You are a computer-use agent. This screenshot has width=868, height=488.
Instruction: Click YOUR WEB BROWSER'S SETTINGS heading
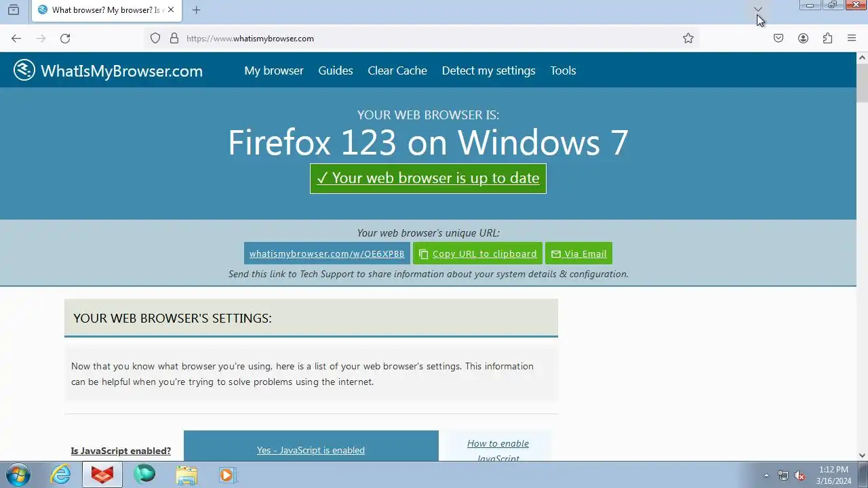click(x=172, y=318)
